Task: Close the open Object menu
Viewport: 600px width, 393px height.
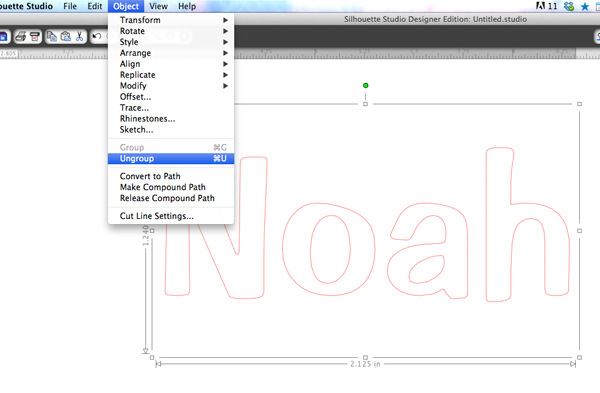Action: point(126,6)
